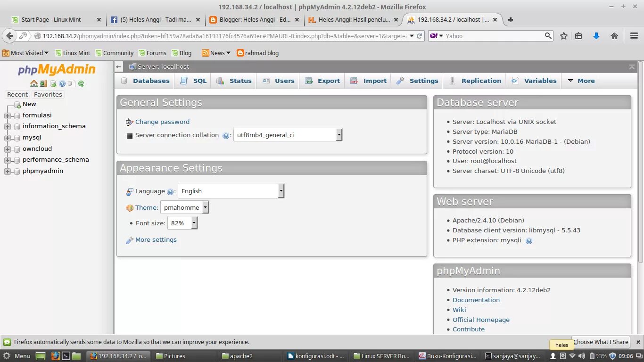The height and width of the screenshot is (362, 644).
Task: Open Server connection collation dropdown
Action: coord(288,135)
